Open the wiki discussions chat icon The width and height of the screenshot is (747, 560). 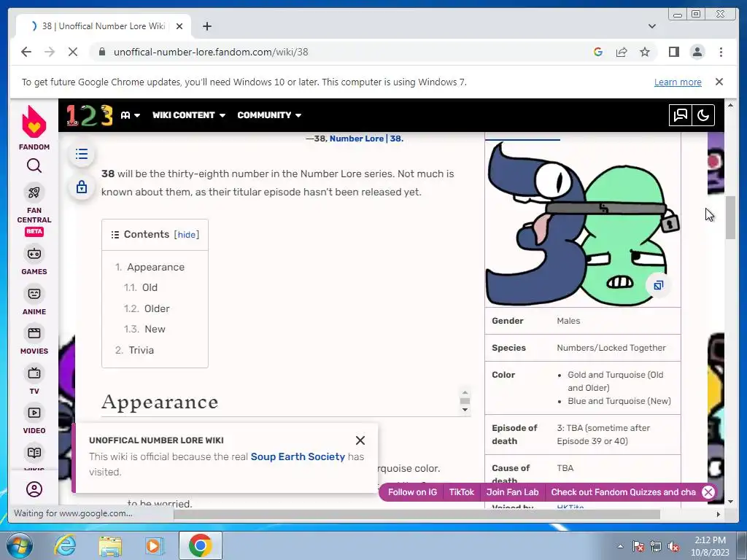pos(681,115)
